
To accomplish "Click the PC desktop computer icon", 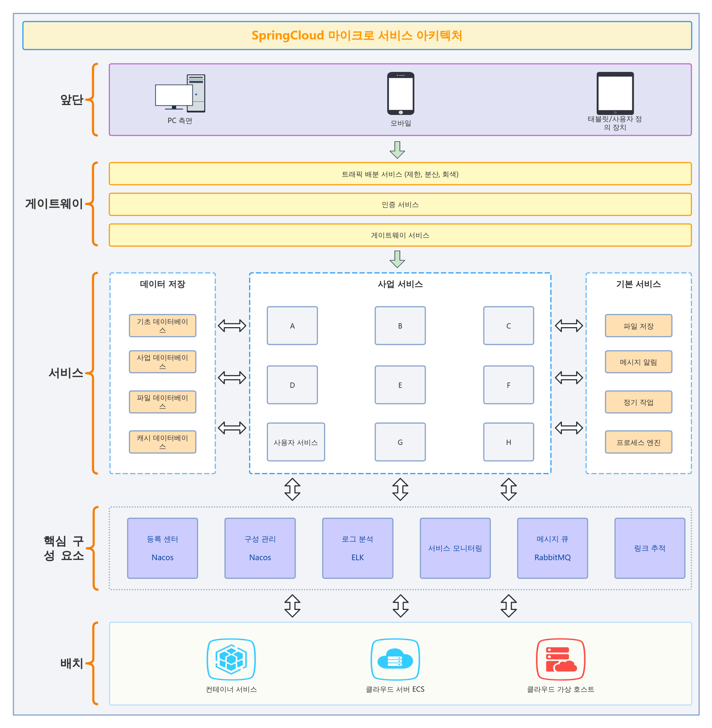I will 180,93.
